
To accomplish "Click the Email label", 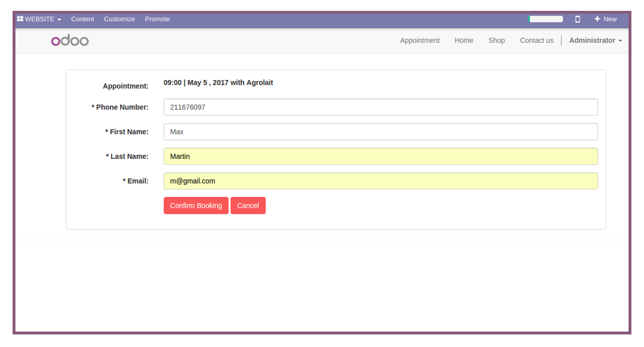I will 136,181.
